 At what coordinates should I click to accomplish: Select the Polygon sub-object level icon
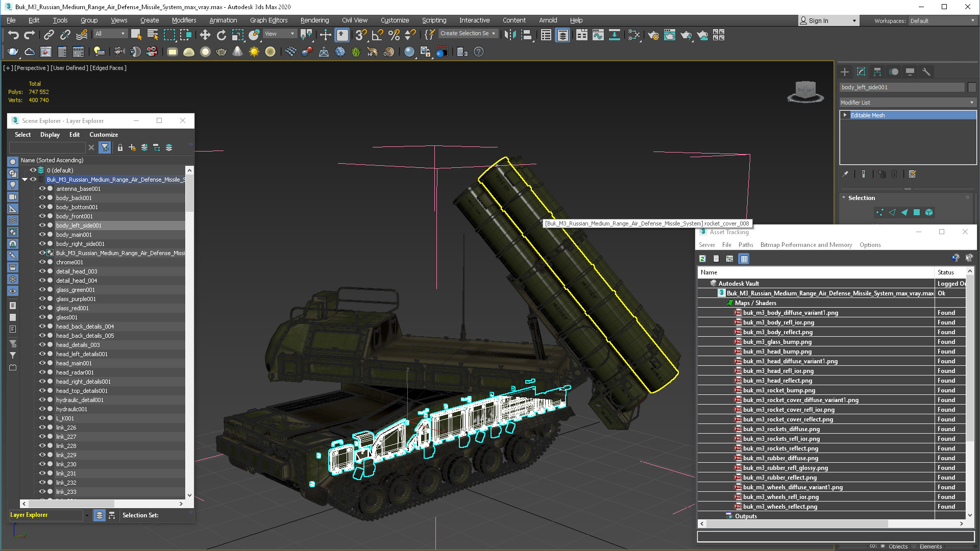point(917,212)
